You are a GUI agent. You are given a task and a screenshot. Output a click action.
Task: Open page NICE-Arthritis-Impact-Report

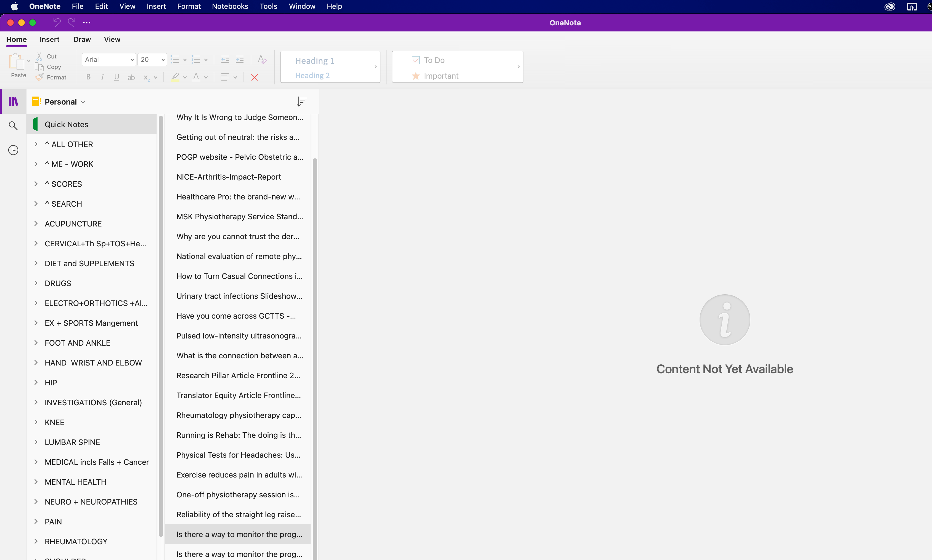[x=238, y=177]
